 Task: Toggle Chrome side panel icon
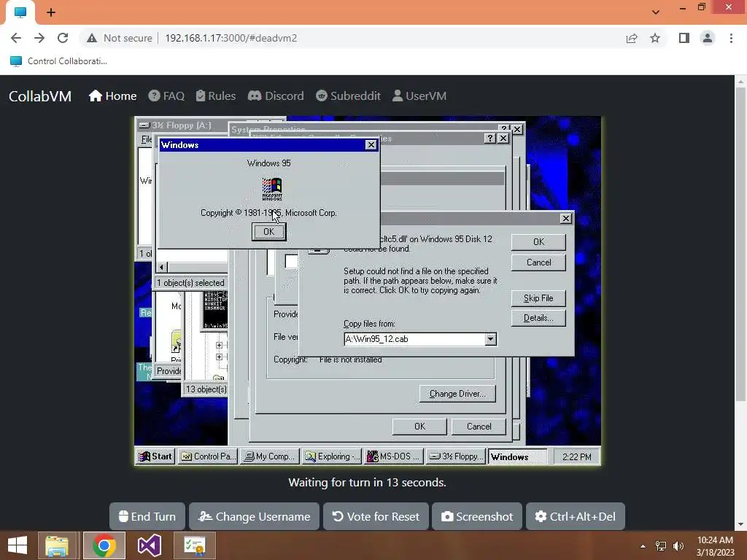point(684,38)
